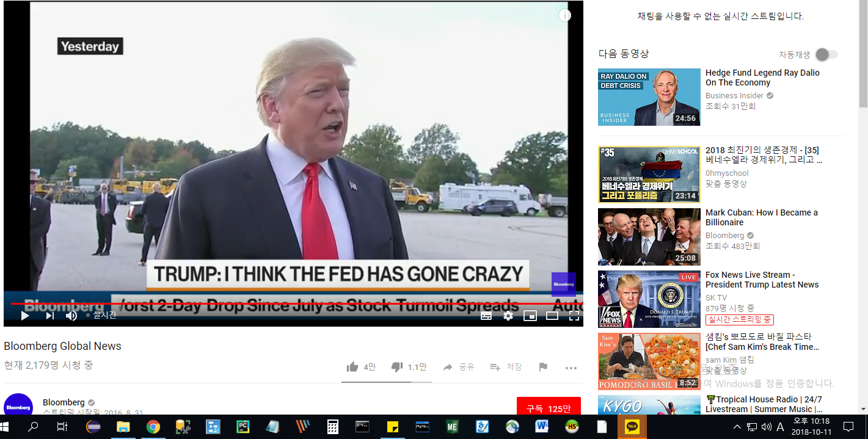Like the Bloomberg Global News video
The image size is (868, 439).
pos(361,367)
